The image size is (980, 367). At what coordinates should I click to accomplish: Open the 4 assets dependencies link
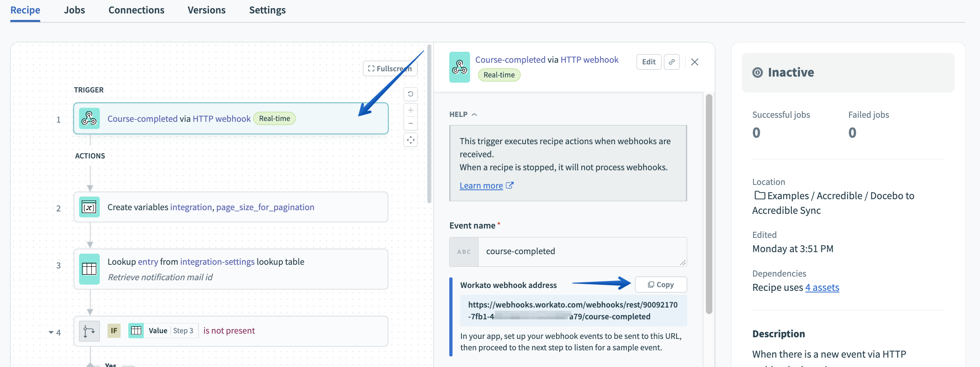coord(822,288)
